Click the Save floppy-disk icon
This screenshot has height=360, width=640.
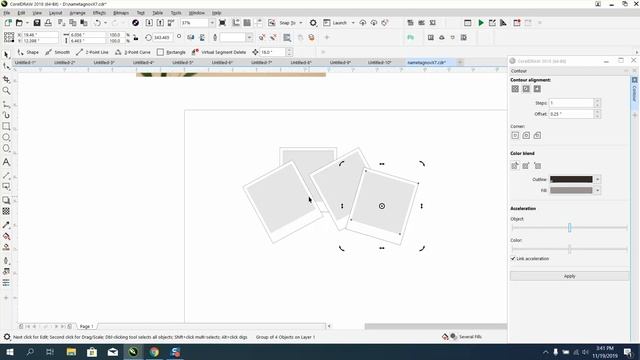click(37, 23)
